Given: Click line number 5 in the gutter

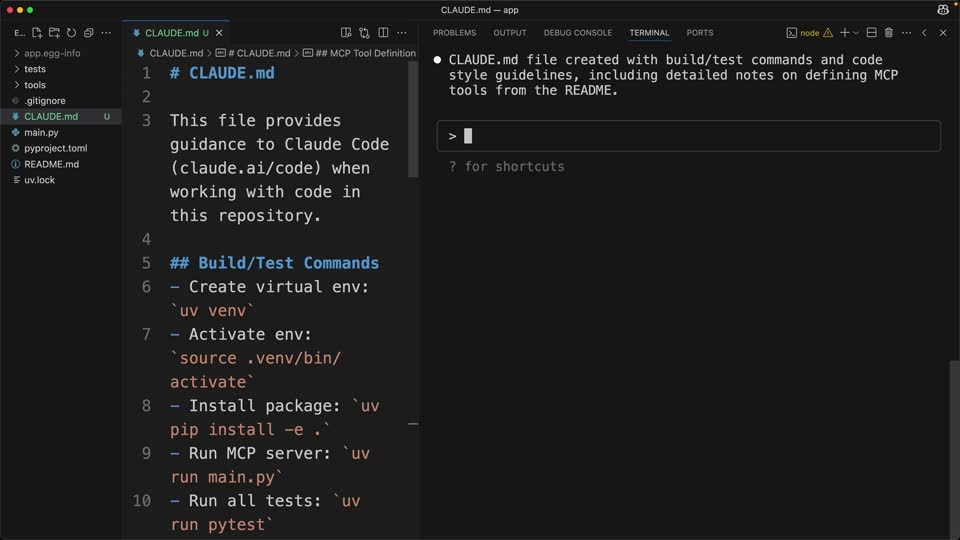Looking at the screenshot, I should 146,263.
